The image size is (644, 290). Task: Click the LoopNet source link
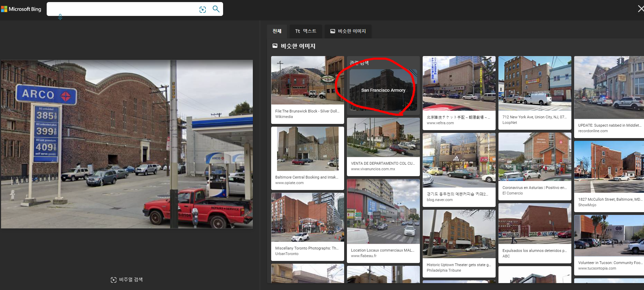pos(510,123)
